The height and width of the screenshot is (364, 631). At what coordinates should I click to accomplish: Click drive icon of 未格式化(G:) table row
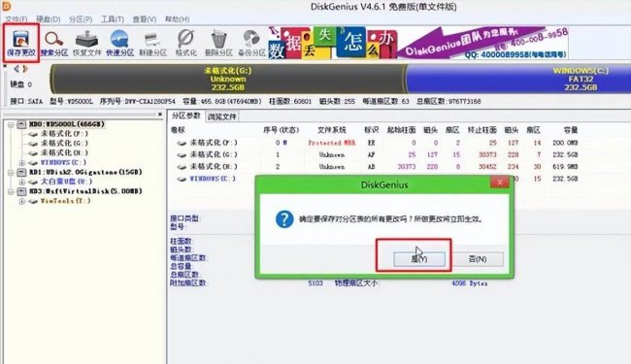[182, 155]
